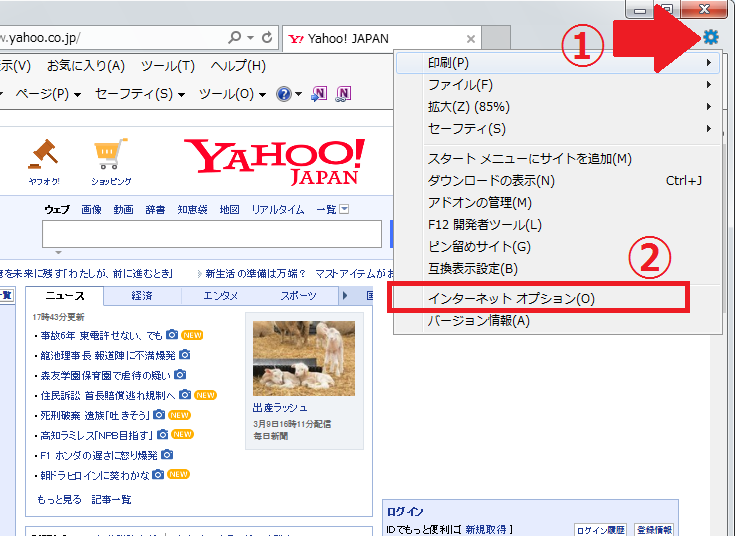Click Send to OneNote icon
This screenshot has height=536, width=735.
(319, 94)
